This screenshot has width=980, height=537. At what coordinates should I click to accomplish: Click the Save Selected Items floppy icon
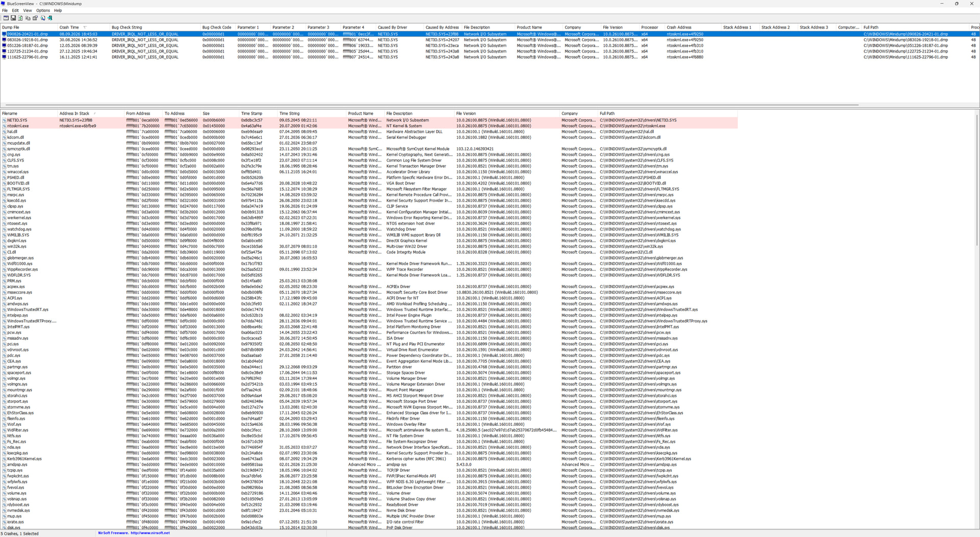(x=13, y=18)
